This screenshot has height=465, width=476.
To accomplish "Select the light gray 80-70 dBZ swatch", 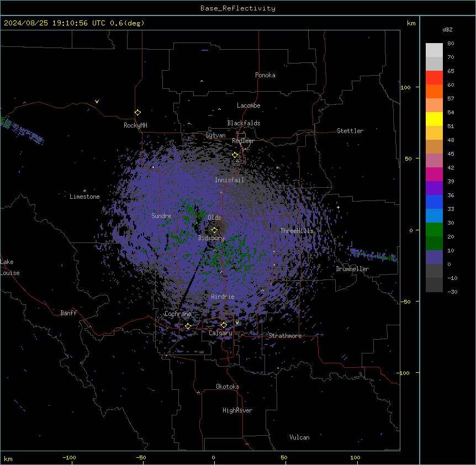I will 434,50.
